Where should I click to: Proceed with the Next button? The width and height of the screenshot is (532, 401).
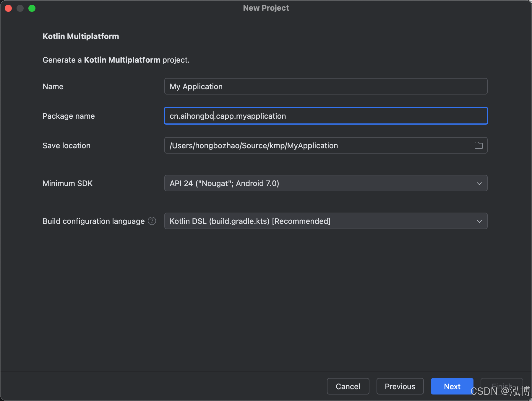[452, 386]
